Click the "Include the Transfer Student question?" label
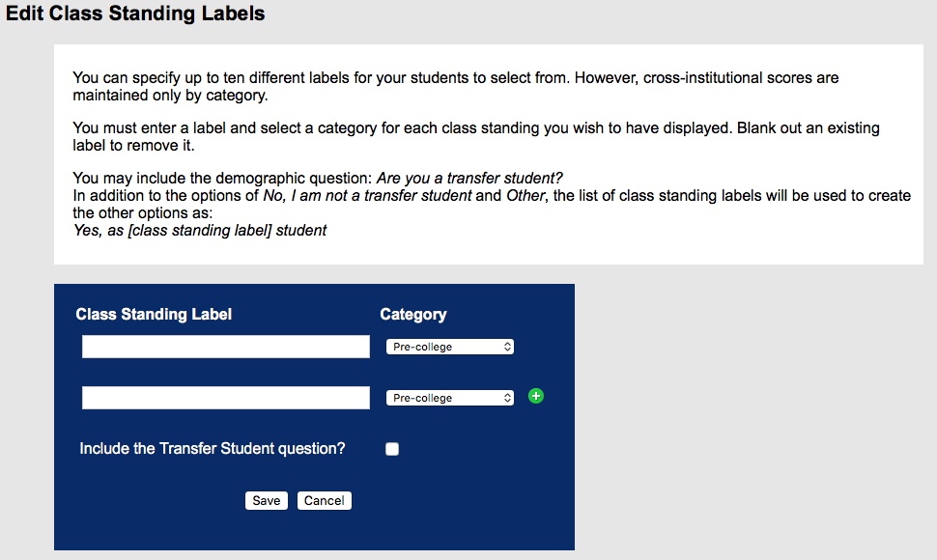937x560 pixels. point(213,449)
